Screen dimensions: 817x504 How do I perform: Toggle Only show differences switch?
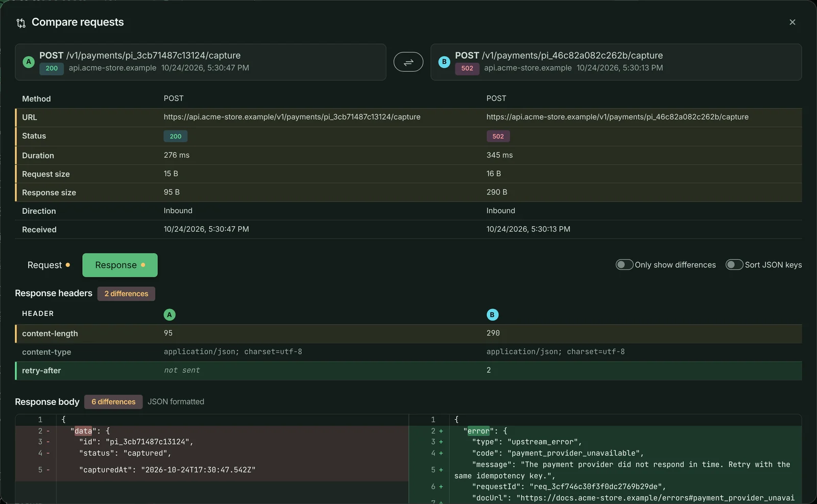624,265
